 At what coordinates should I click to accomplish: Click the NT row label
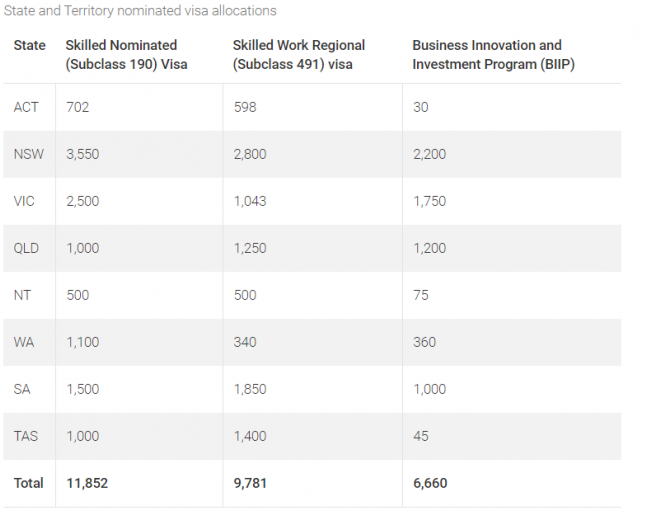[x=22, y=295]
